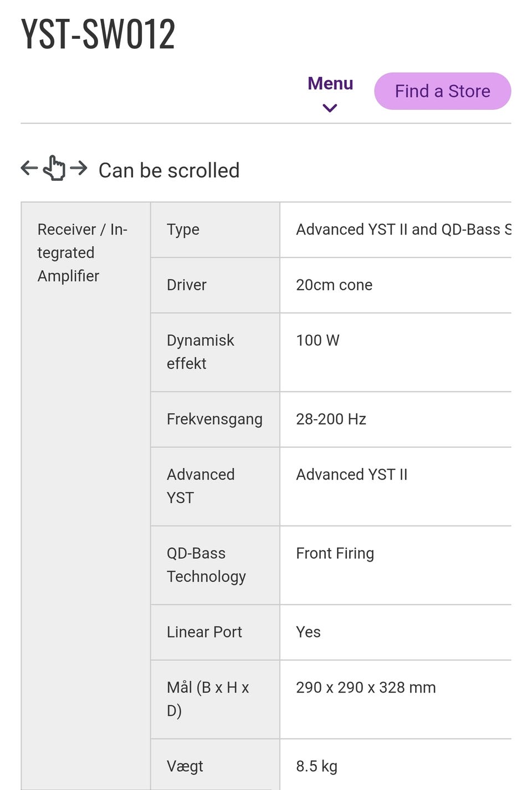Click the Menu chevron arrow
Screen dimensions: 532x790
coord(330,108)
